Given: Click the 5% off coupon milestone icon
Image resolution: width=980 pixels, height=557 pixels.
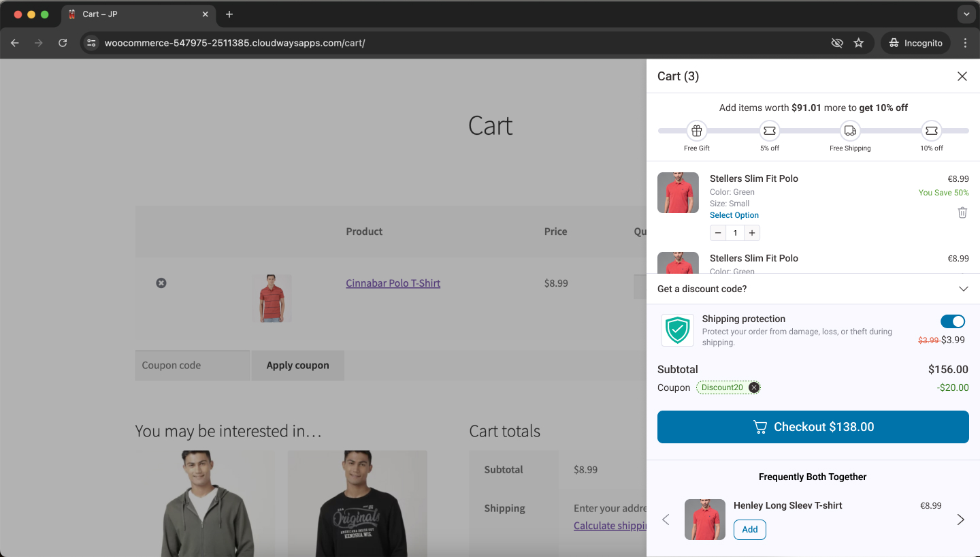Looking at the screenshot, I should tap(769, 129).
